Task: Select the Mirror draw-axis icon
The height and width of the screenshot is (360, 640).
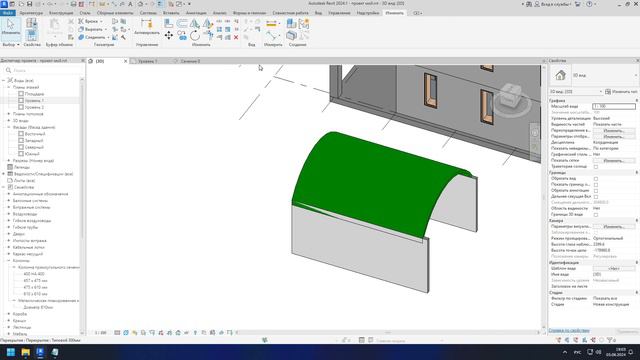Action: [x=208, y=23]
